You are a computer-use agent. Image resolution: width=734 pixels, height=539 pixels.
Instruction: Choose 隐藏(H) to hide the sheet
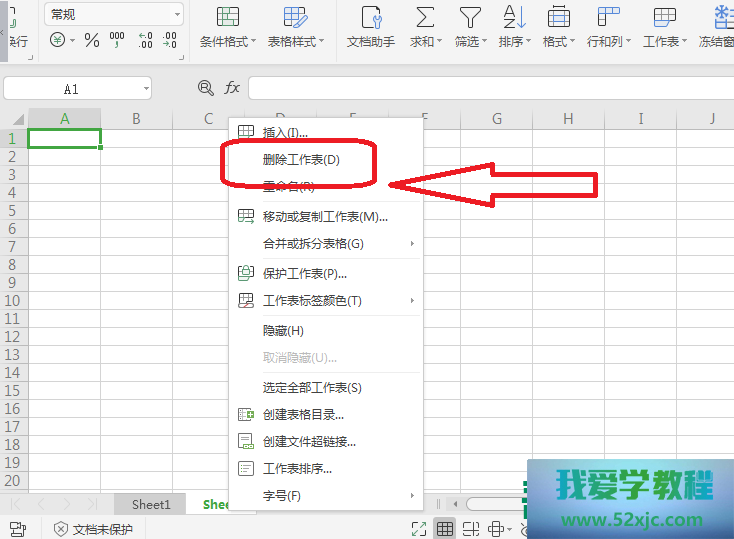[x=283, y=331]
